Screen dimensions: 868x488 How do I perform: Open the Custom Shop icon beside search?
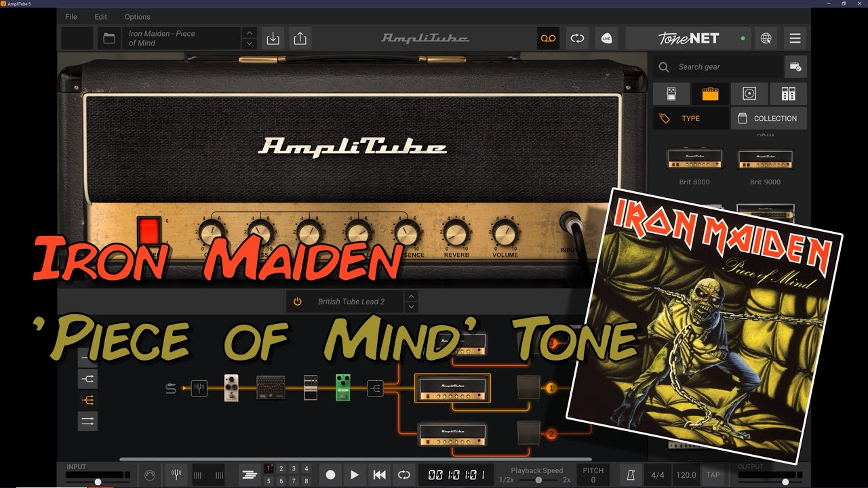(x=795, y=67)
